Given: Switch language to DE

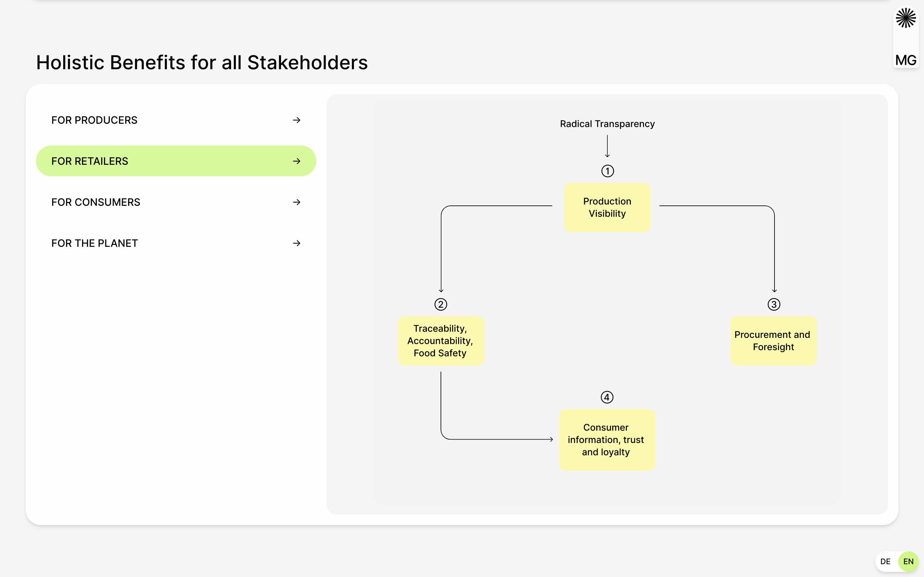Looking at the screenshot, I should [885, 561].
